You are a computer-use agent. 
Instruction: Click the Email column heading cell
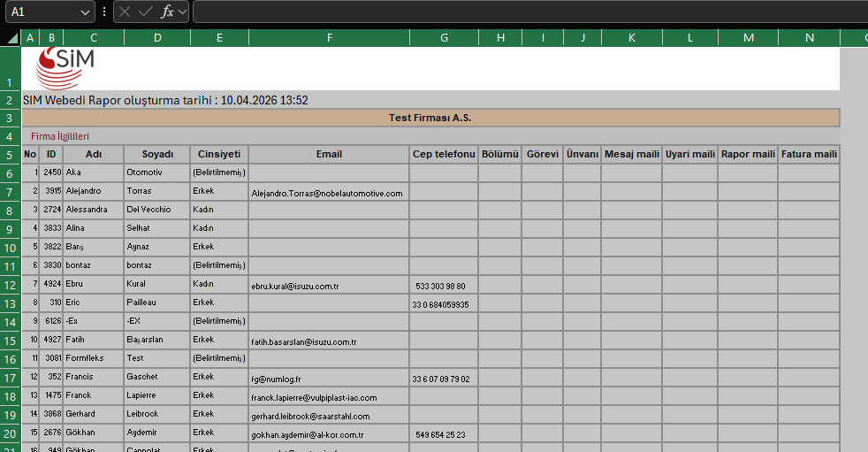(x=330, y=155)
